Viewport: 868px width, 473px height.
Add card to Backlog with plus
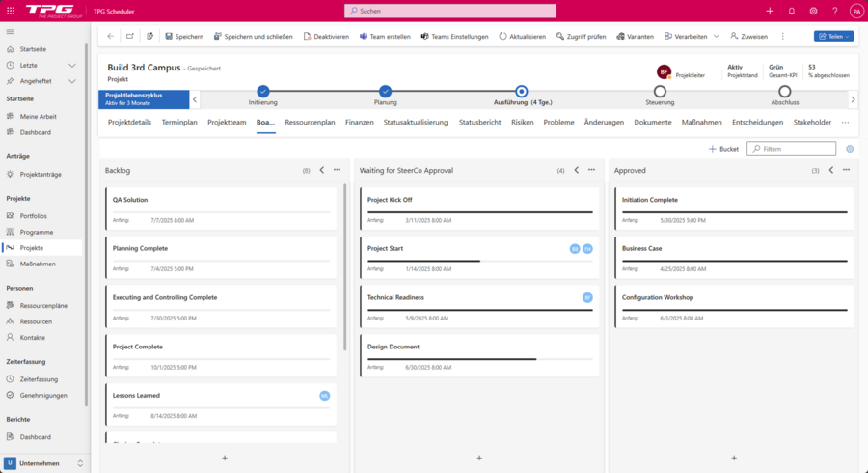point(225,459)
